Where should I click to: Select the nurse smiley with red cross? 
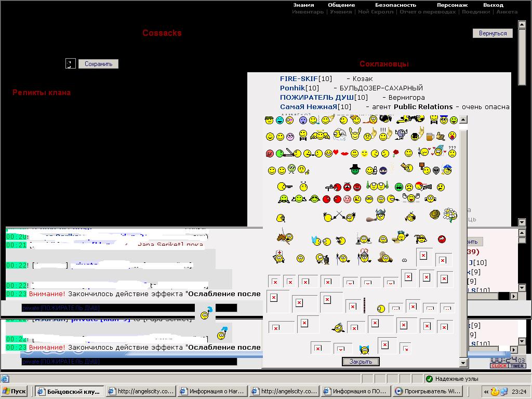coord(278,257)
